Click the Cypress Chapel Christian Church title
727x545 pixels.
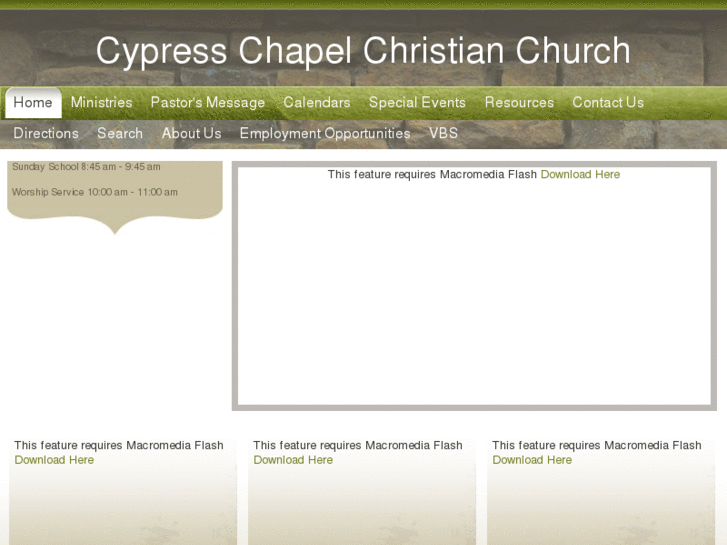[x=363, y=51]
